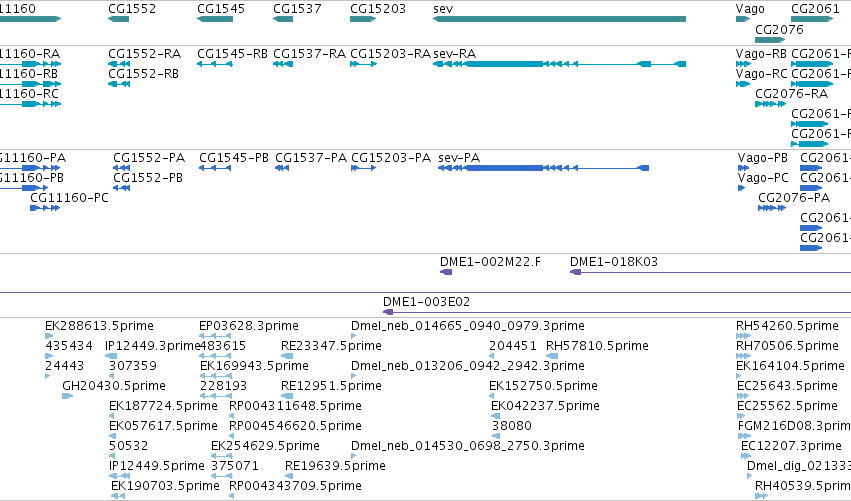Click the CG1552-RA transcript
The height and width of the screenshot is (501, 851).
click(x=119, y=64)
